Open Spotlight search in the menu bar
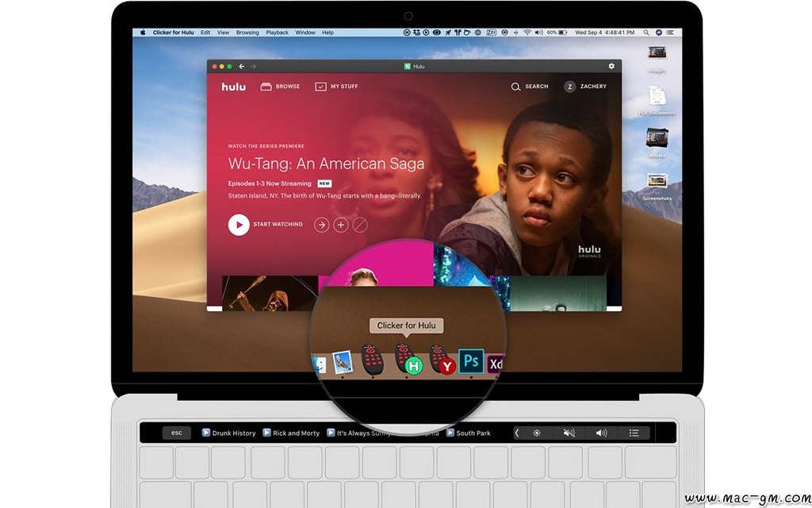The image size is (812, 508). [x=646, y=32]
